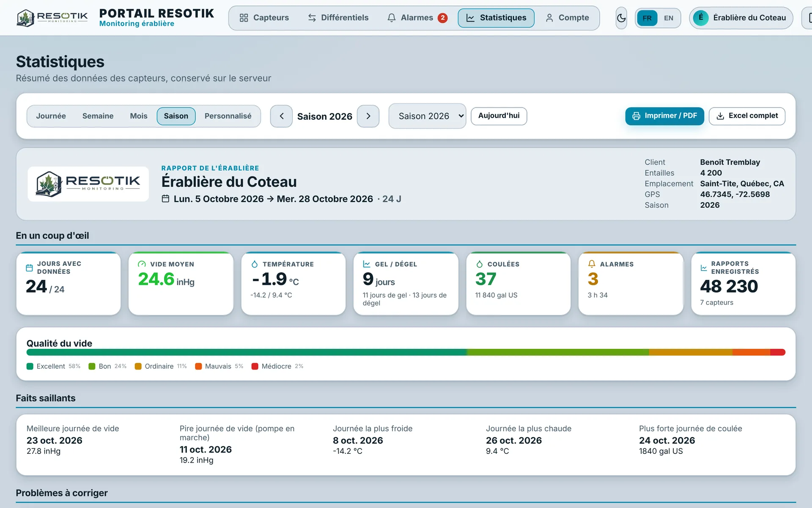Click the chart icon on Gel / Dégel card

367,264
